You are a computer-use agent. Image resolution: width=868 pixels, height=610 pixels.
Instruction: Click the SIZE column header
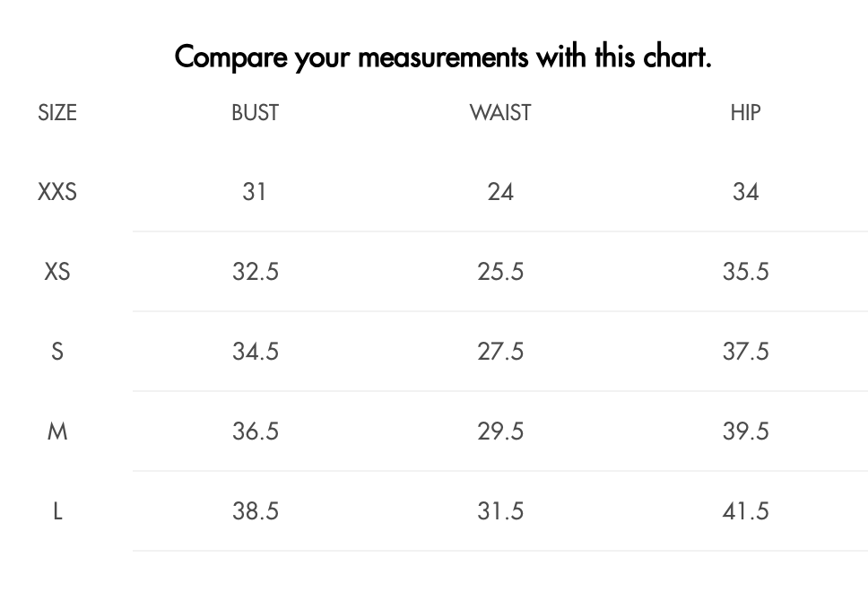point(57,112)
